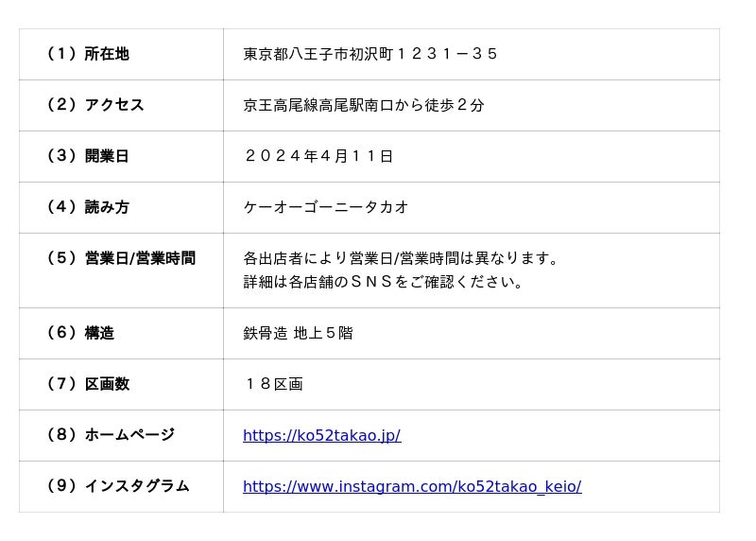Image resolution: width=756 pixels, height=541 pixels.
Task: Select the opening date ２０２４年４月１１日
Action: [318, 156]
